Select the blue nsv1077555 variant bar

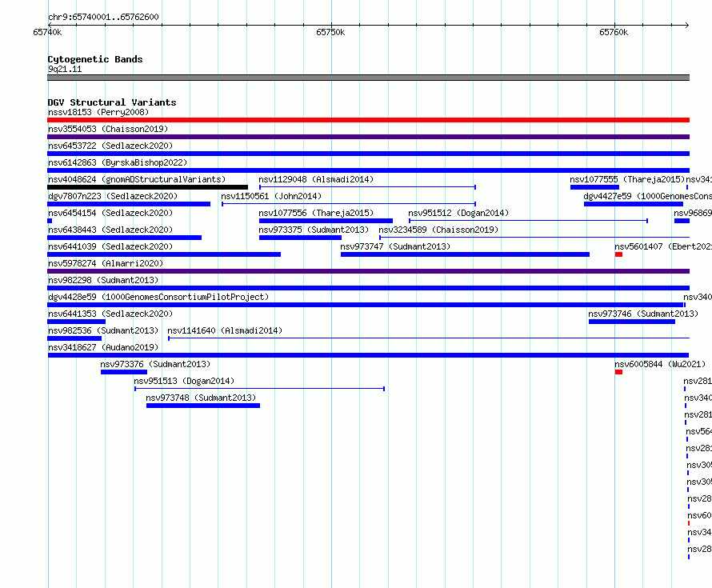tap(594, 187)
